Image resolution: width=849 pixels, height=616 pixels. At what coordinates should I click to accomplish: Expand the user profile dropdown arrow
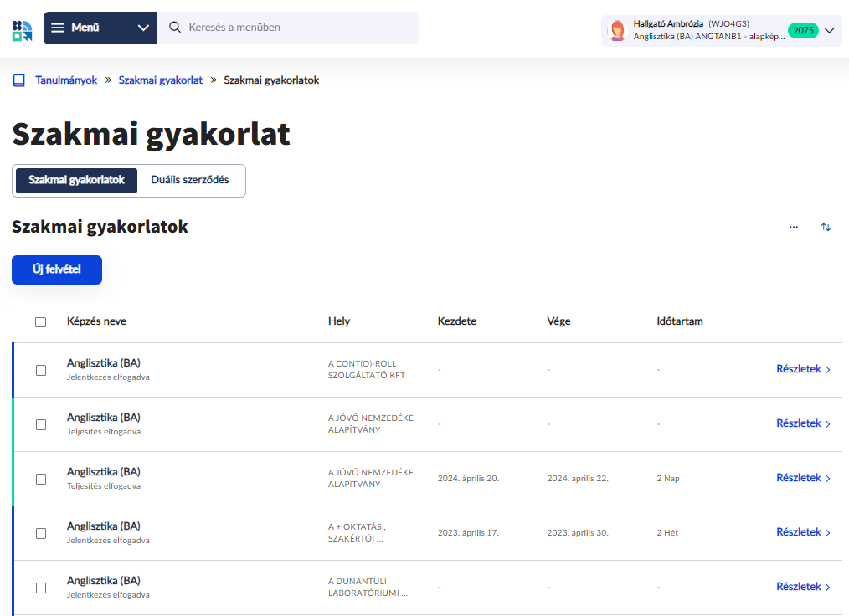[830, 31]
